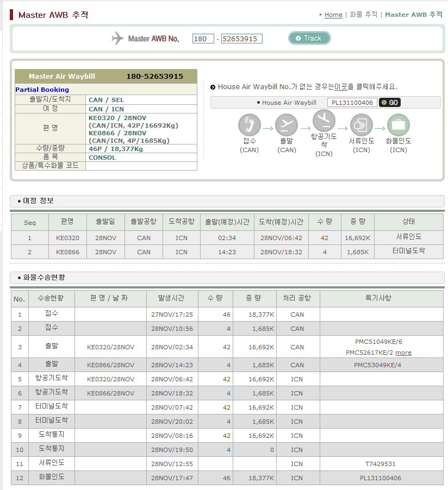Click the 터미널도착 status in itinerary row 2

[x=408, y=250]
